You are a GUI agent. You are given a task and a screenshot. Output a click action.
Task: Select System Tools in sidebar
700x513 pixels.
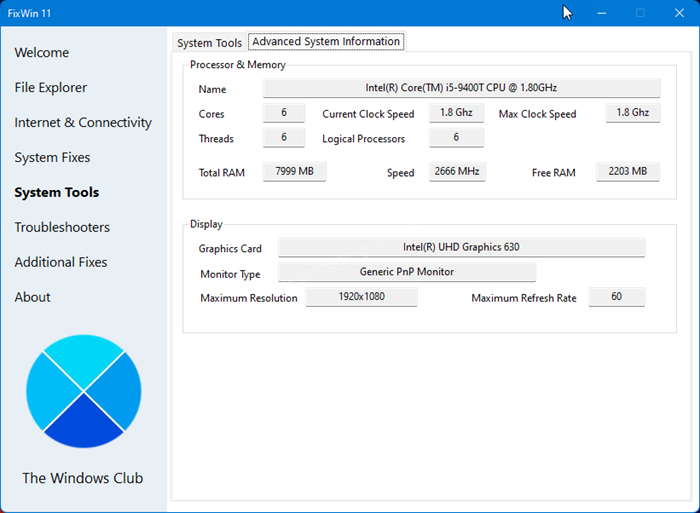pos(57,193)
